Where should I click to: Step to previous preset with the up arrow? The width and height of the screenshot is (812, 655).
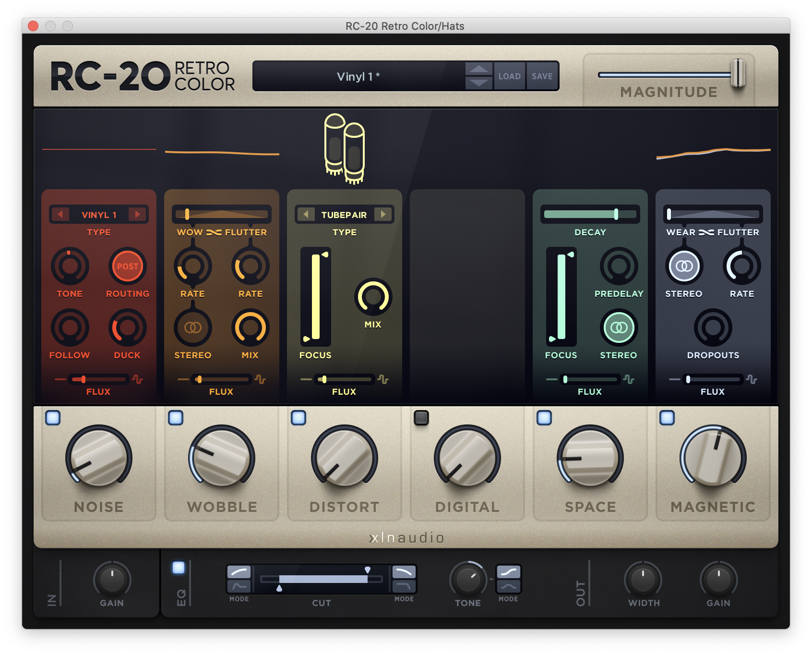point(479,69)
